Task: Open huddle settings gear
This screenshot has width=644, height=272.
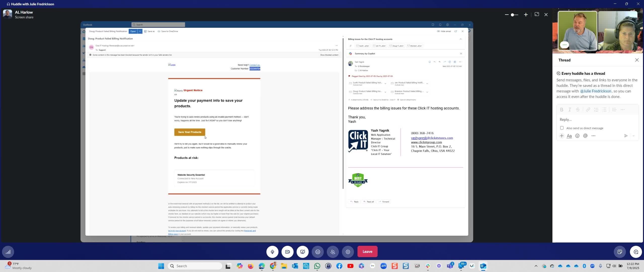Action: click(348, 252)
